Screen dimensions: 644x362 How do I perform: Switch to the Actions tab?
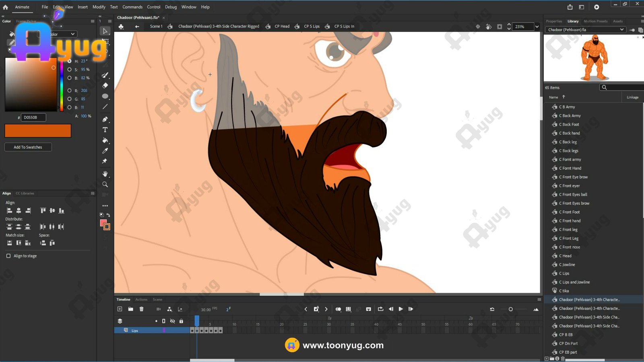point(141,299)
